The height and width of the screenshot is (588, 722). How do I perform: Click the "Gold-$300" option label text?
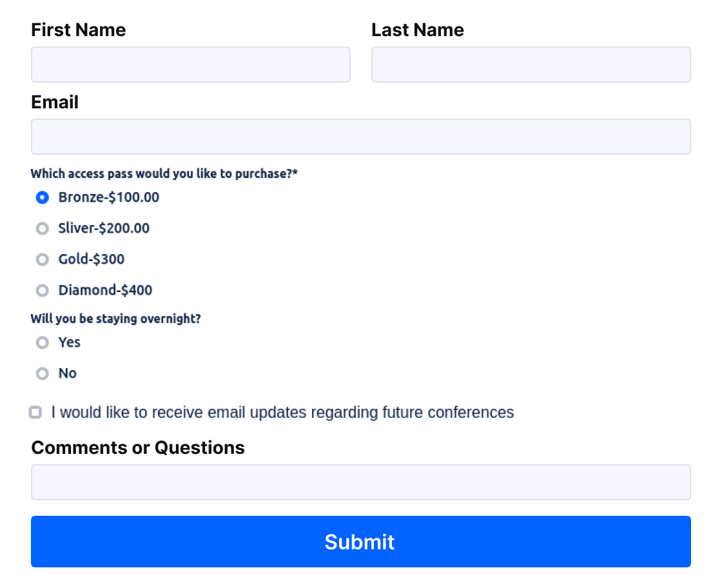(x=91, y=259)
